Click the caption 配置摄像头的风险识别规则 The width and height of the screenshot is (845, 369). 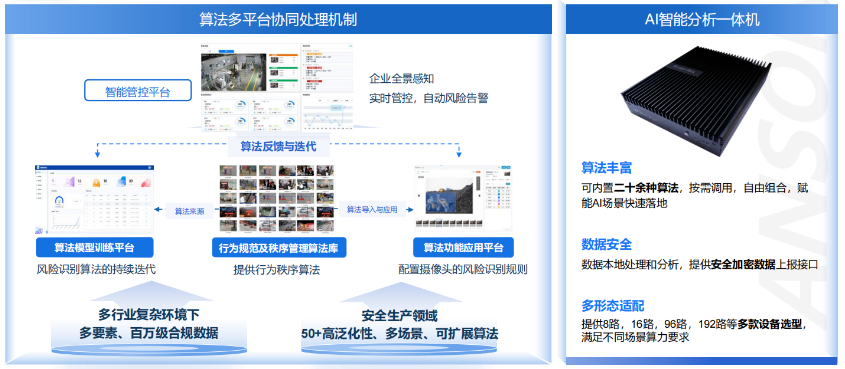pyautogui.click(x=462, y=269)
